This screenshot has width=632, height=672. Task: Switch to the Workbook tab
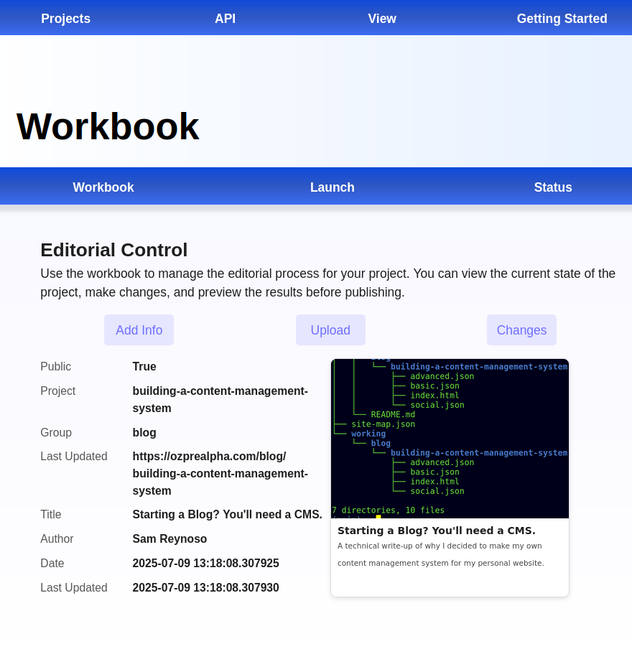[x=103, y=187]
